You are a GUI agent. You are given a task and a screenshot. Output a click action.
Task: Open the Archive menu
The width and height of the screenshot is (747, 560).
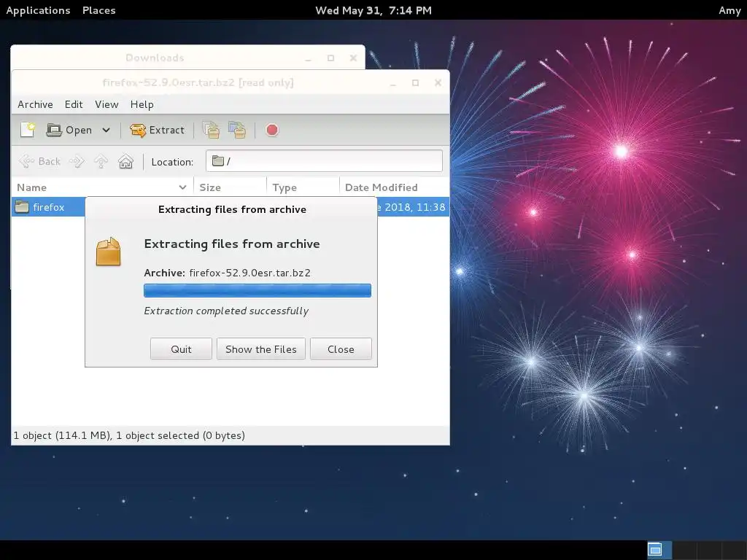[x=35, y=104]
